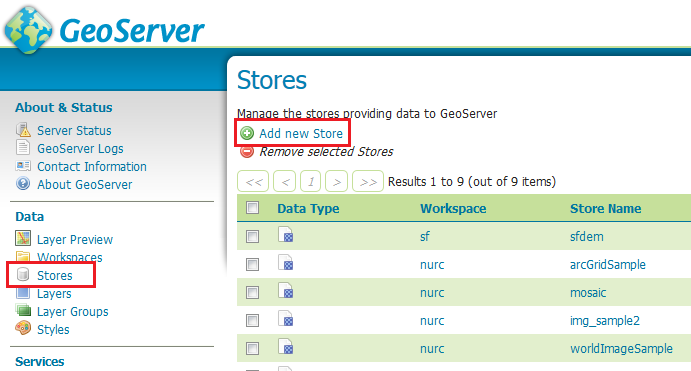Viewport: 691px width, 371px height.
Task: Click the green plus Add new Store icon
Action: pyautogui.click(x=247, y=133)
